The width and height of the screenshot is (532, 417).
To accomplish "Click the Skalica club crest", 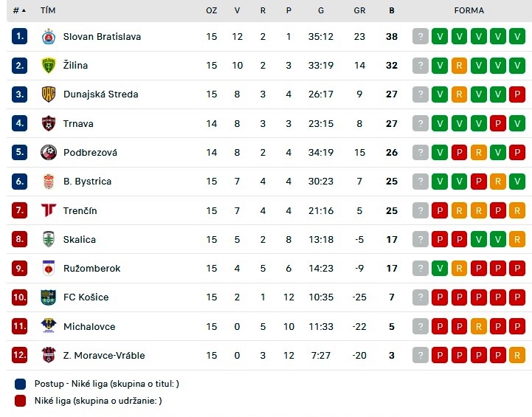I will [x=49, y=239].
